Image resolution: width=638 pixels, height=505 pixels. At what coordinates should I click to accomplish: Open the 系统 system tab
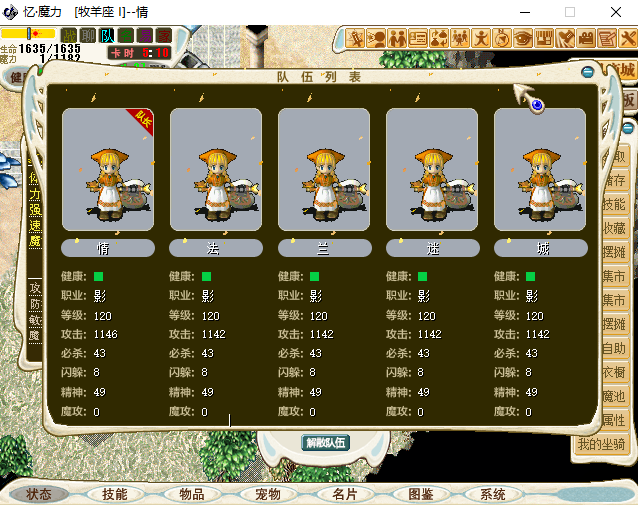point(492,494)
